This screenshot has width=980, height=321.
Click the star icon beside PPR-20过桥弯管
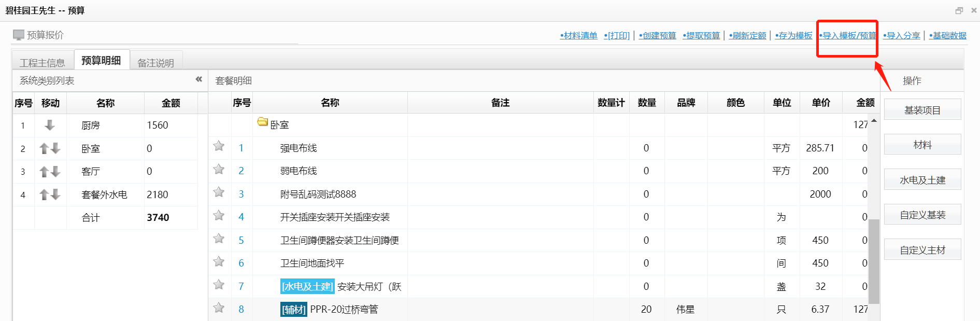pos(219,308)
